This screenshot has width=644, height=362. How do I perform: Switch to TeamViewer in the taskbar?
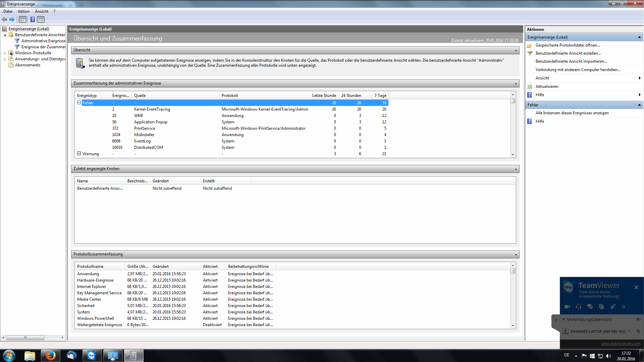point(92,356)
